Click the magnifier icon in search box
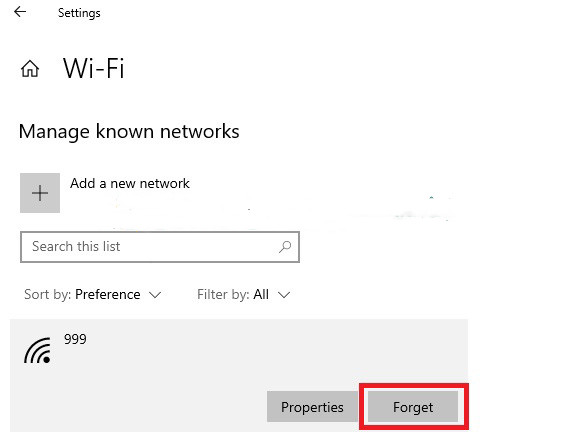This screenshot has width=568, height=442. (285, 247)
